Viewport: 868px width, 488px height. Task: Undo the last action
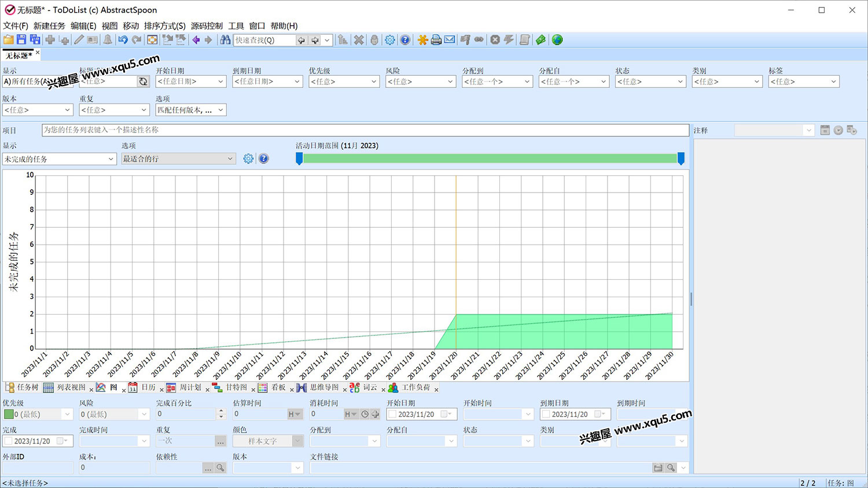pos(123,40)
